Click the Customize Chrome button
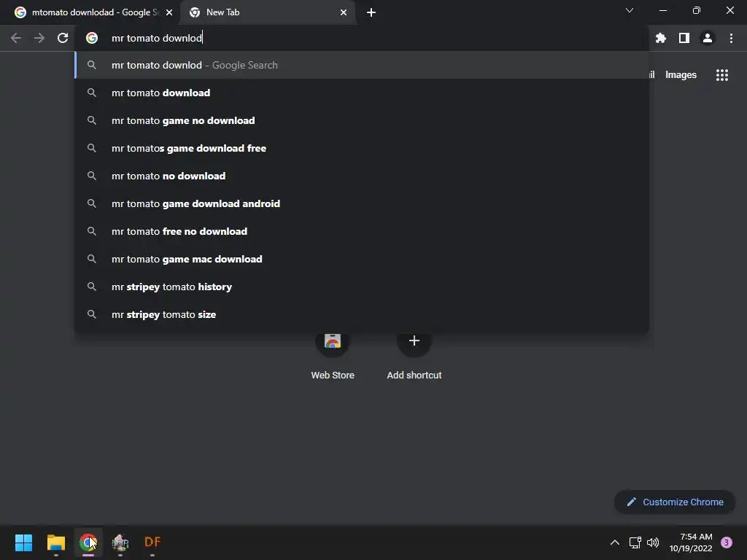This screenshot has height=560, width=747. click(x=675, y=502)
